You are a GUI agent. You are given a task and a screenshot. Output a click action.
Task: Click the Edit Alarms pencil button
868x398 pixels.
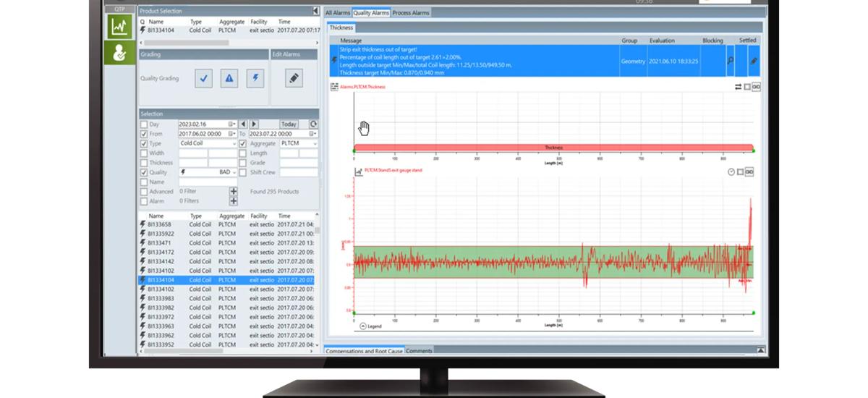tap(294, 79)
